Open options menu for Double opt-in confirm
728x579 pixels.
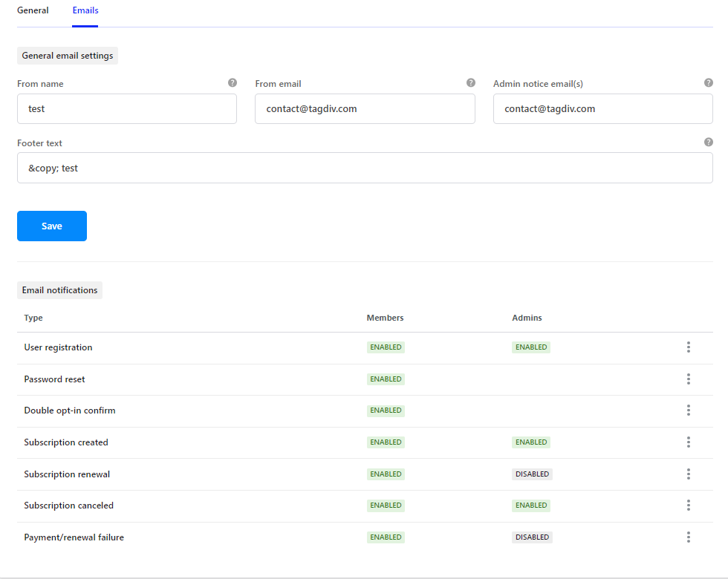click(689, 410)
